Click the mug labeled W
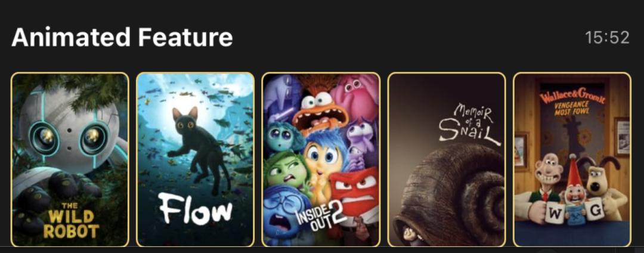Viewport: 644px width, 253px height. pos(555,212)
